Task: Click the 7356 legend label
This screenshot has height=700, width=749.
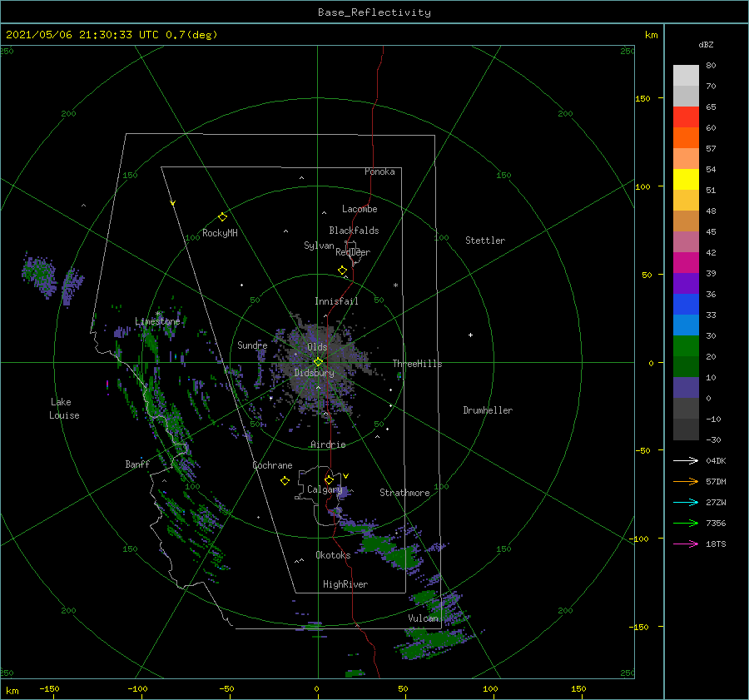Action: tap(716, 524)
